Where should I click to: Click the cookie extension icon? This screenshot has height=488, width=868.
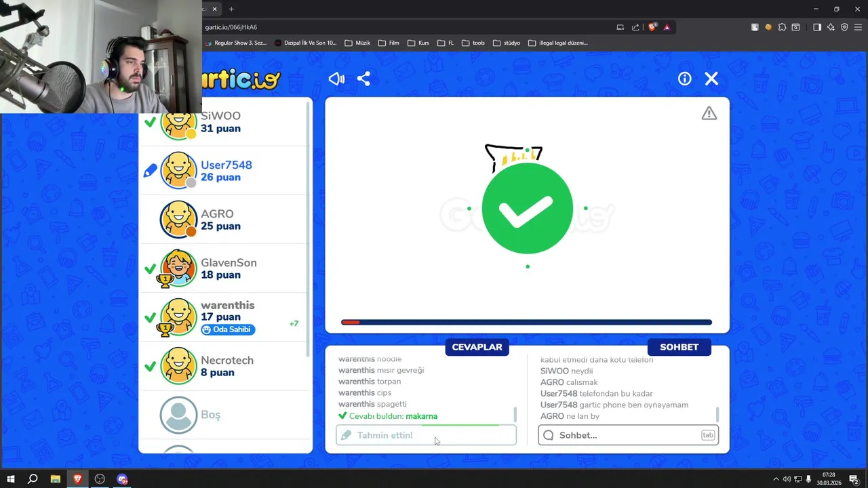(768, 27)
